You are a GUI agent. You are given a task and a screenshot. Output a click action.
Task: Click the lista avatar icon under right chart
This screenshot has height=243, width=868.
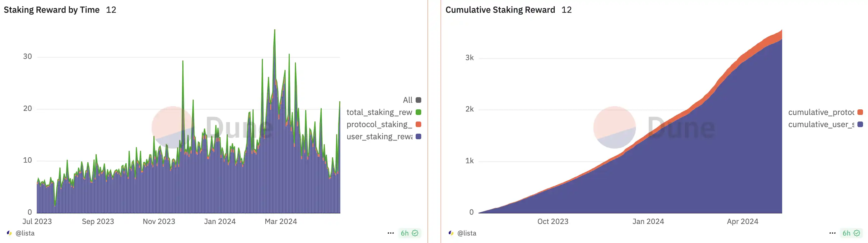451,233
